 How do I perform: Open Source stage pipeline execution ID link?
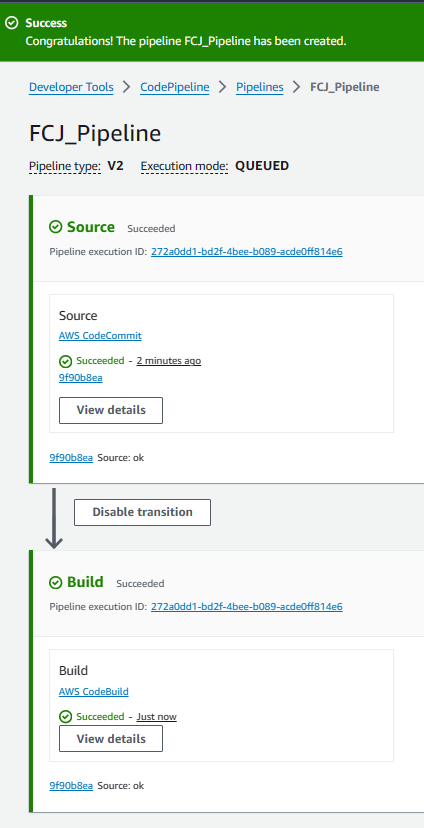click(x=247, y=252)
